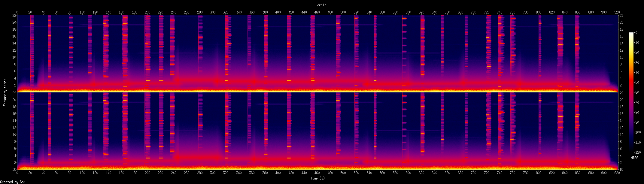Screen dimensions: 644x184
Task: Click the dBFS color gradient scale bar
Action: tap(631, 92)
